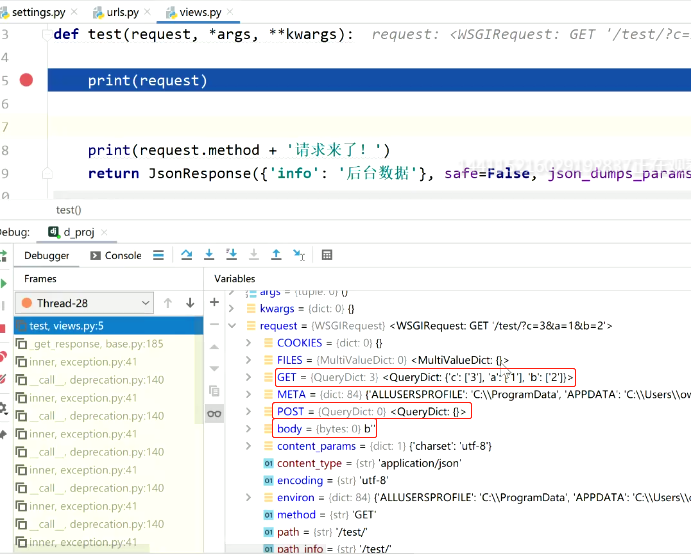Open the Console tab
The image size is (691, 554).
(116, 256)
